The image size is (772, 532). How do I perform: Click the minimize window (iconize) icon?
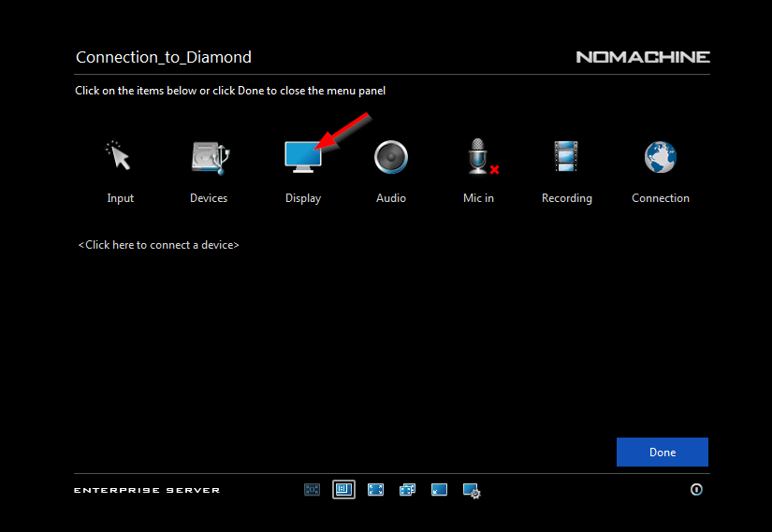[x=439, y=490]
